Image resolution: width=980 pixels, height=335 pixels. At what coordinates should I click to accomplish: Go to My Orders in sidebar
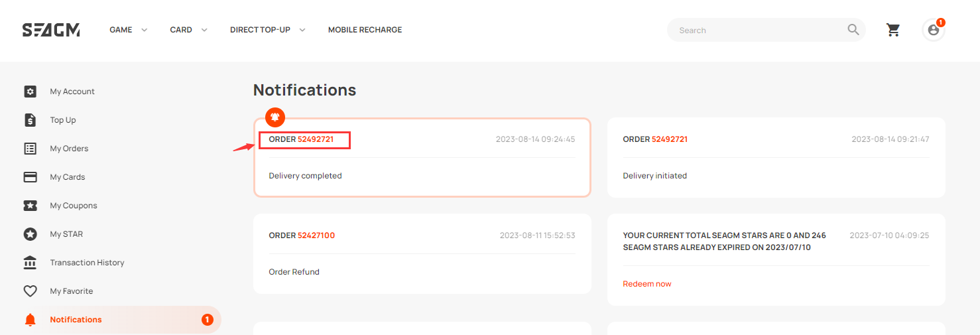click(x=69, y=149)
